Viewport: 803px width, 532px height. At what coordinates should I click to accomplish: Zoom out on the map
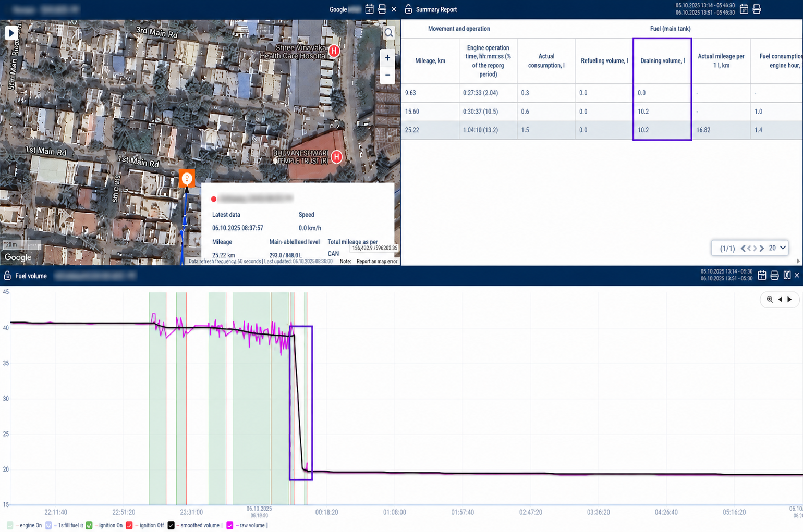pyautogui.click(x=387, y=75)
